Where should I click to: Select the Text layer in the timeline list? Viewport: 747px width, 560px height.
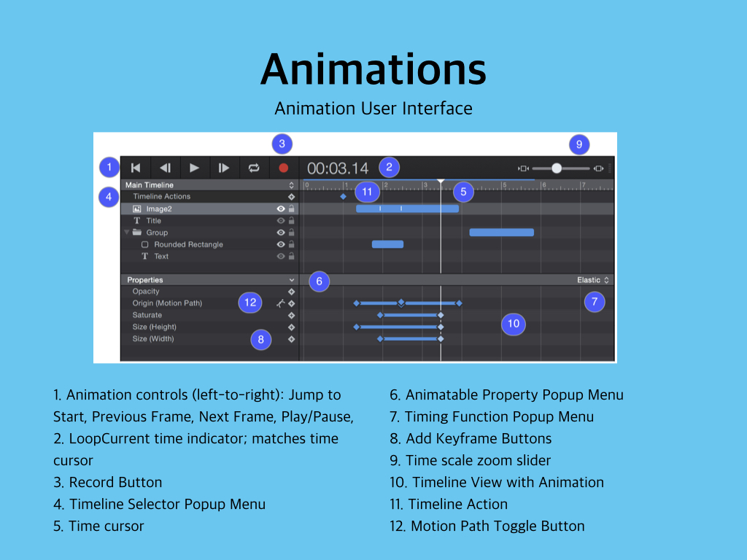click(160, 257)
